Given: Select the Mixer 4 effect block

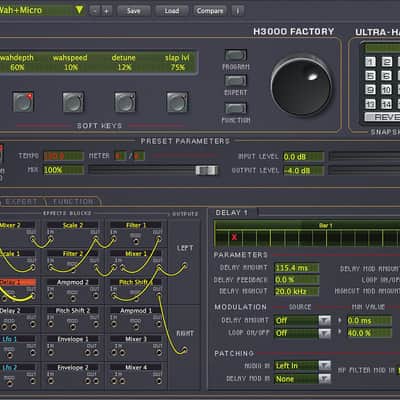Looking at the screenshot, I should [x=136, y=367].
